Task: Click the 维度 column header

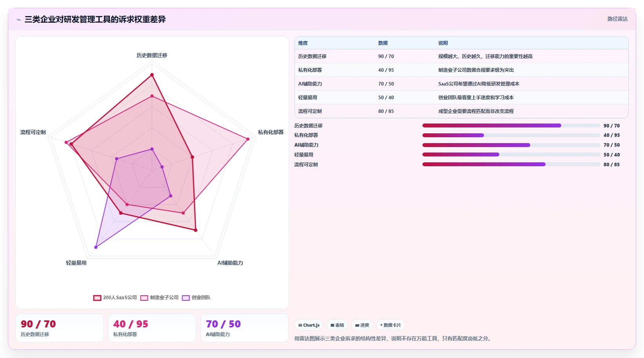Action: tap(303, 43)
